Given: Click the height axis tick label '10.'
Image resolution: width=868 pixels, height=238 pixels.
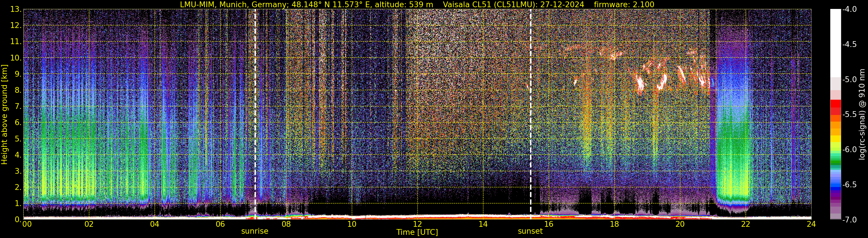Looking at the screenshot, I should [x=16, y=58].
